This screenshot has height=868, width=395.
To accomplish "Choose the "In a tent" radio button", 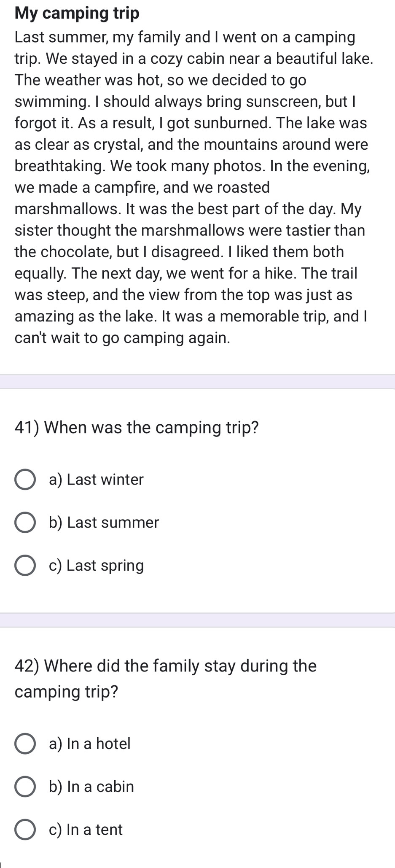I will (25, 830).
